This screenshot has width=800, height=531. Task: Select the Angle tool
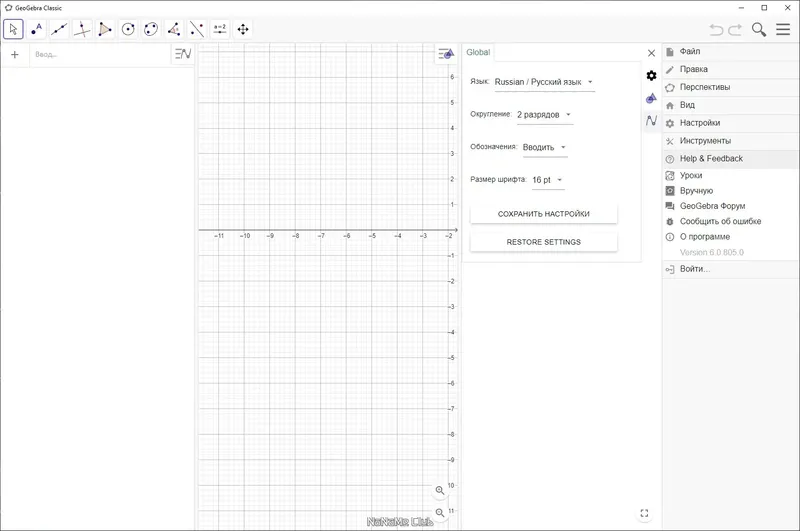(x=174, y=29)
